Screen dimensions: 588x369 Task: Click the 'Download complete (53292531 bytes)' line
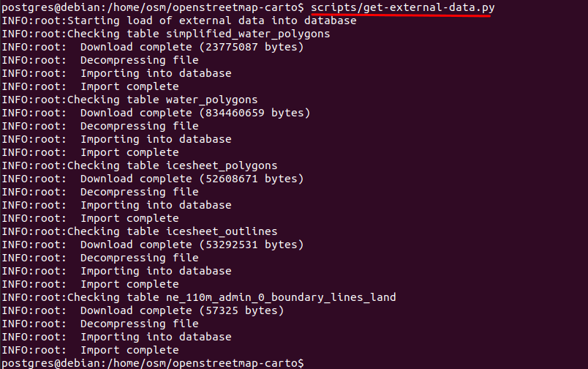pyautogui.click(x=192, y=245)
